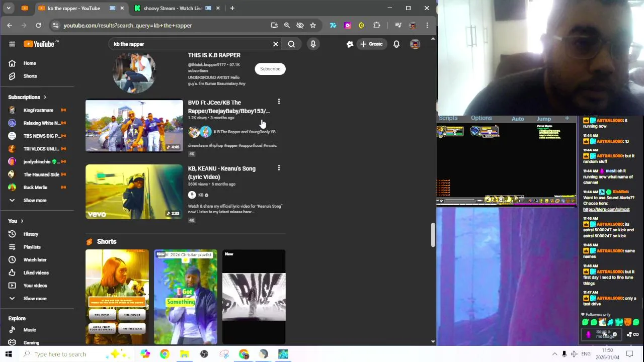Open the tab search dropdown arrow
This screenshot has height=362, width=644.
pyautogui.click(x=9, y=8)
